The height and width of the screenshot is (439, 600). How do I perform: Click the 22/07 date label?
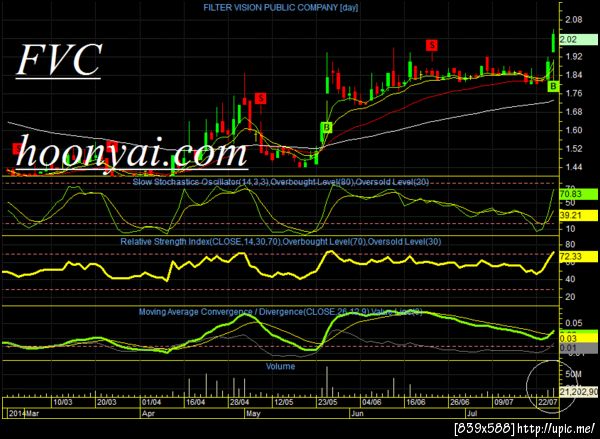(547, 402)
